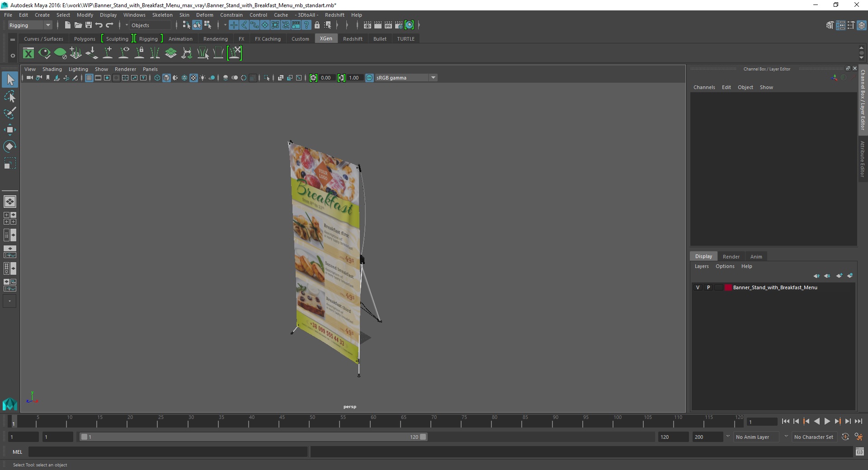The height and width of the screenshot is (470, 868).
Task: Click New Scene icon
Action: coord(67,25)
